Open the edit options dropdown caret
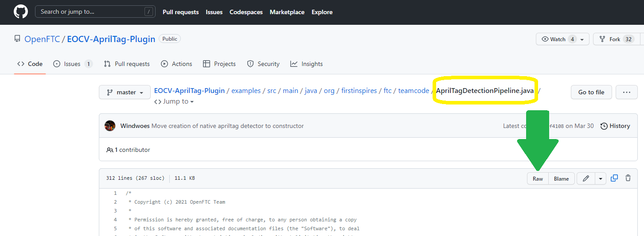 [x=601, y=178]
